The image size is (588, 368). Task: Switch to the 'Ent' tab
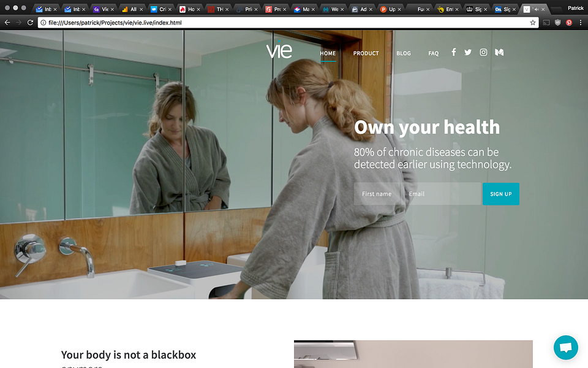447,9
